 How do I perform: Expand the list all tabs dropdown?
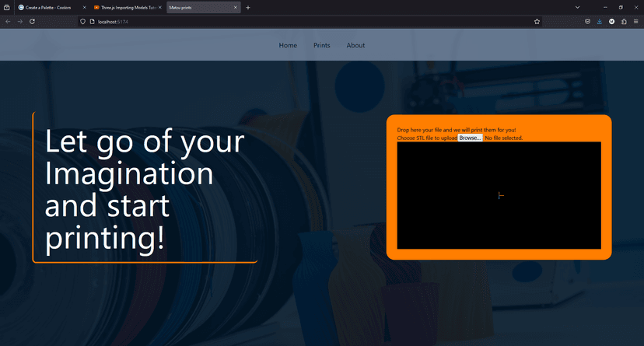(x=577, y=7)
